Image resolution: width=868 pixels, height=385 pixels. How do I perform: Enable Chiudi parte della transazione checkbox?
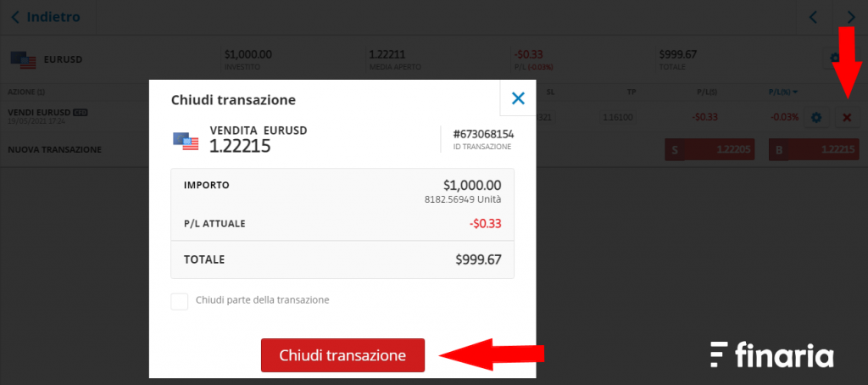pos(180,301)
